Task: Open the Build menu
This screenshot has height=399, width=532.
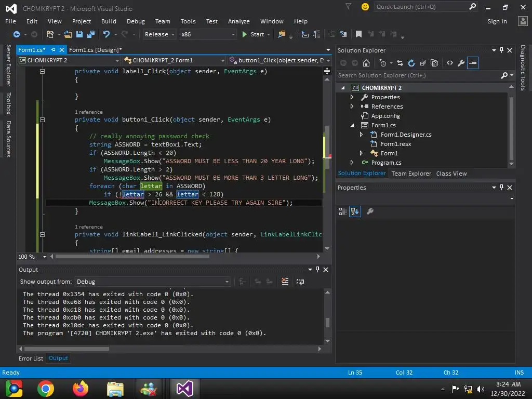Action: [x=109, y=21]
